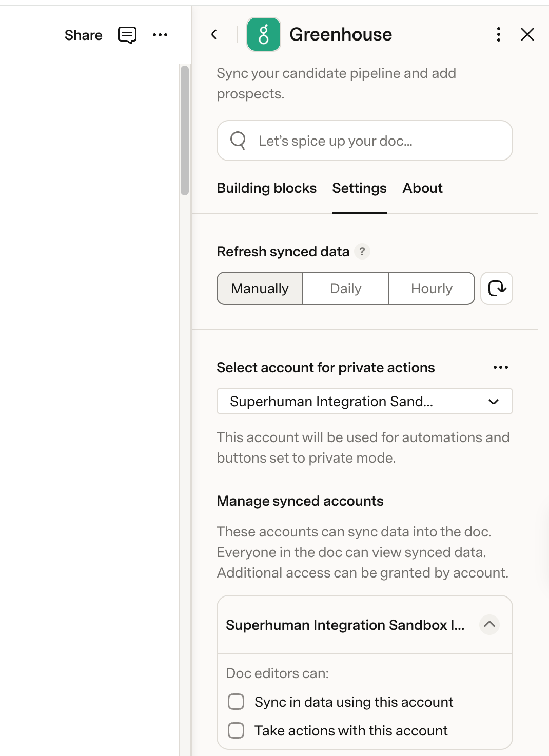This screenshot has height=756, width=549.
Task: Focus the 'Let's spice up your doc' search field
Action: 365,141
